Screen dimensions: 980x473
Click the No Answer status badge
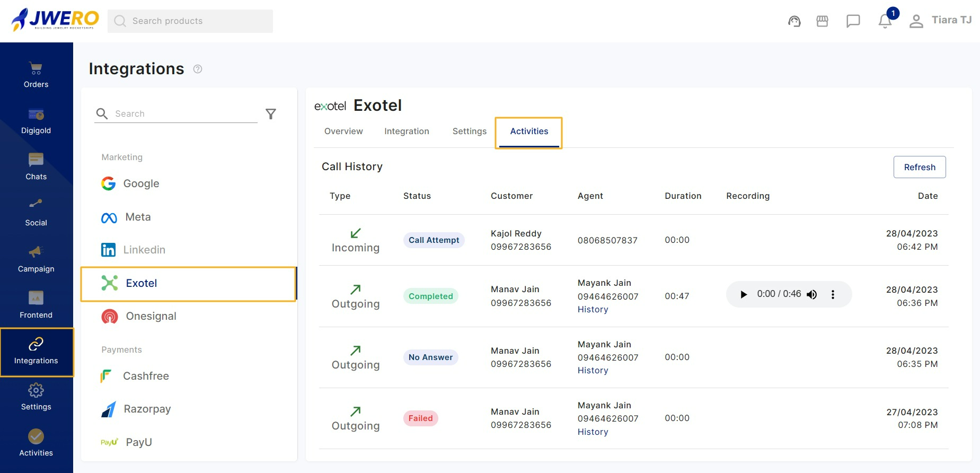tap(430, 357)
